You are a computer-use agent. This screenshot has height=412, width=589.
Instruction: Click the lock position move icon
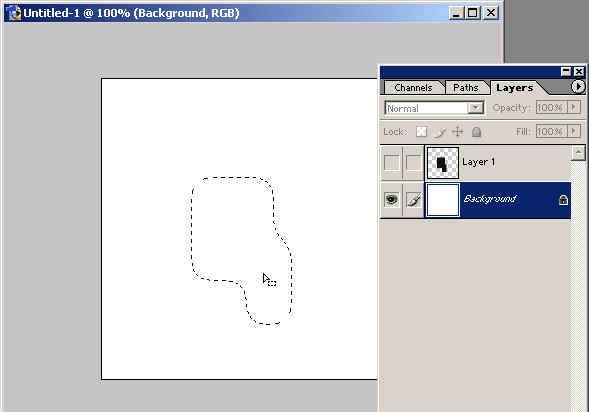[458, 132]
